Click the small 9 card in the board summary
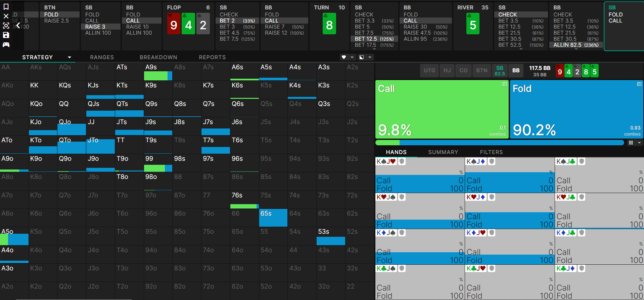 (x=560, y=71)
